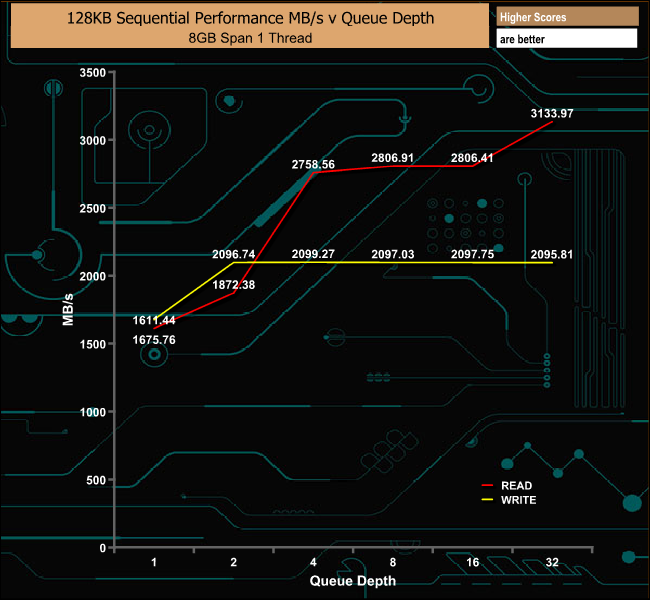Click the data label 1611.44

click(x=154, y=320)
